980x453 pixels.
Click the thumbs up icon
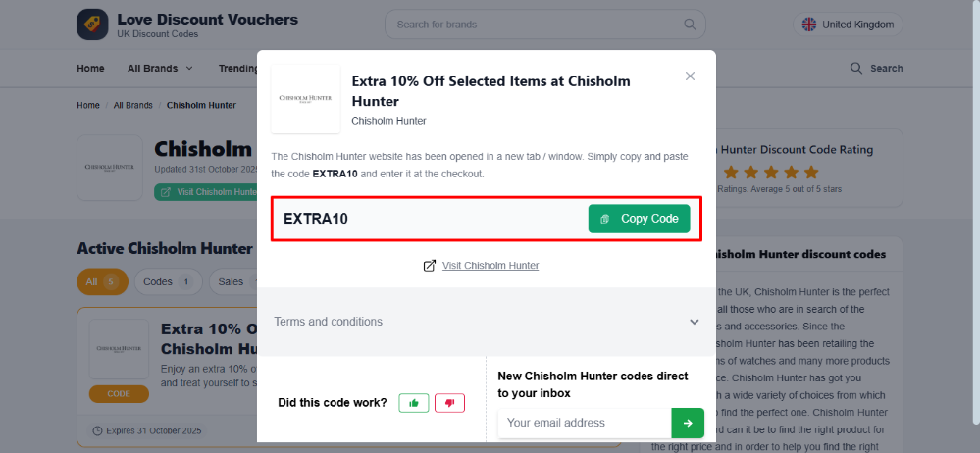[414, 403]
